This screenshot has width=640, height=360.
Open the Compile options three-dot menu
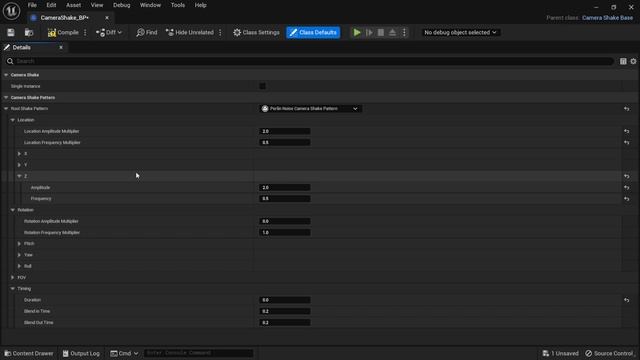[85, 32]
